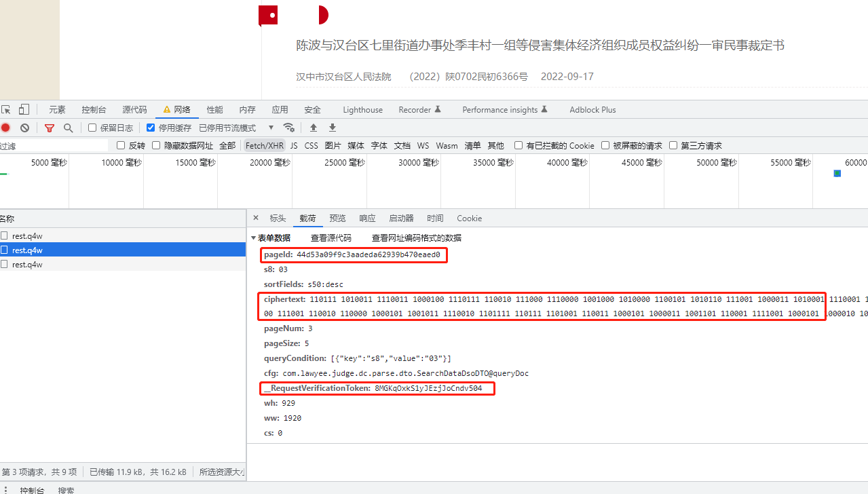Filter requests by 图片 type
The width and height of the screenshot is (868, 494).
tap(333, 145)
